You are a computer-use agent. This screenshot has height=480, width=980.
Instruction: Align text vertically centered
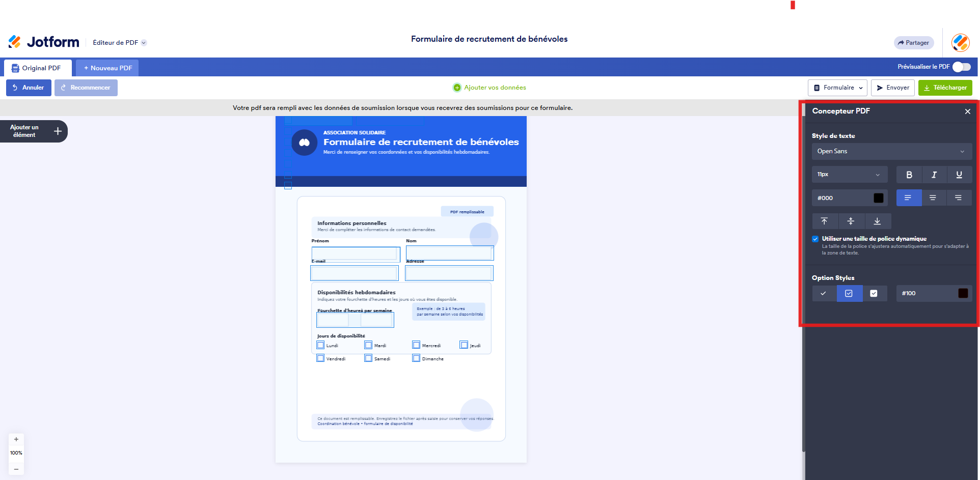(851, 221)
